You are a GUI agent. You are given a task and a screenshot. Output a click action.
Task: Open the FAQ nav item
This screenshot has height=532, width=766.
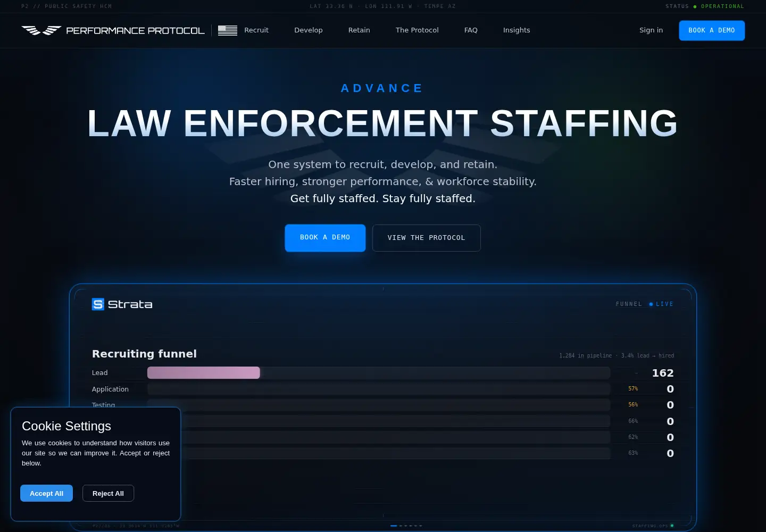click(x=471, y=30)
